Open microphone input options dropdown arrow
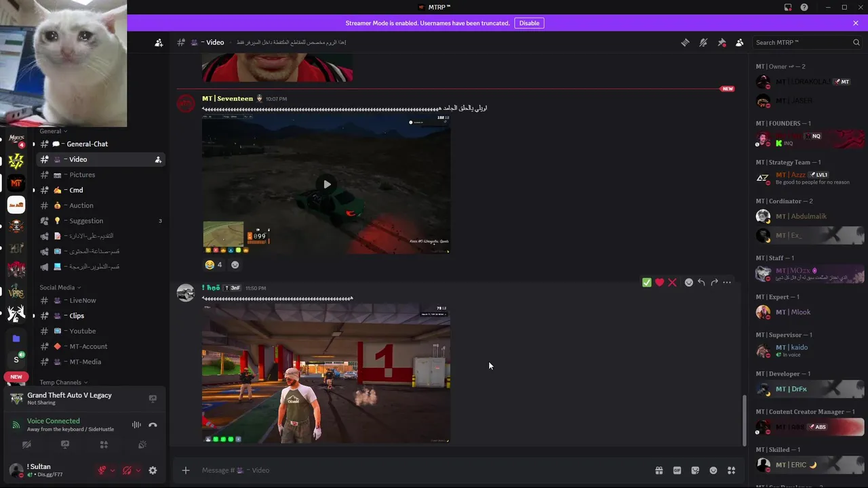This screenshot has width=868, height=488. 113,470
